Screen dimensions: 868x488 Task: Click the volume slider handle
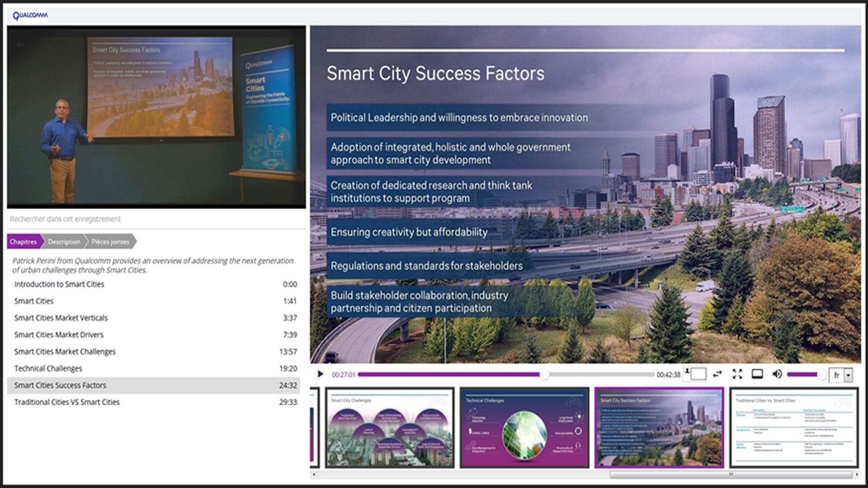coord(822,374)
